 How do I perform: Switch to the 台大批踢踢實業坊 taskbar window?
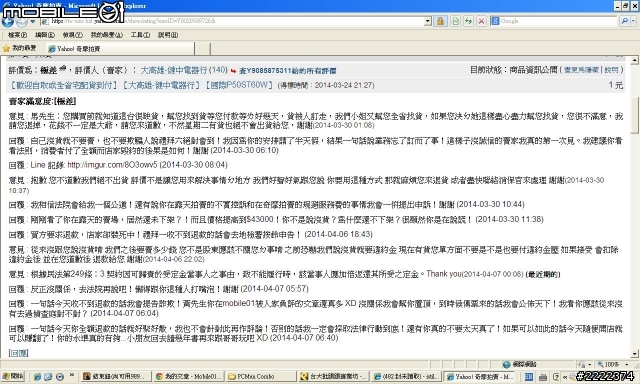[333, 377]
